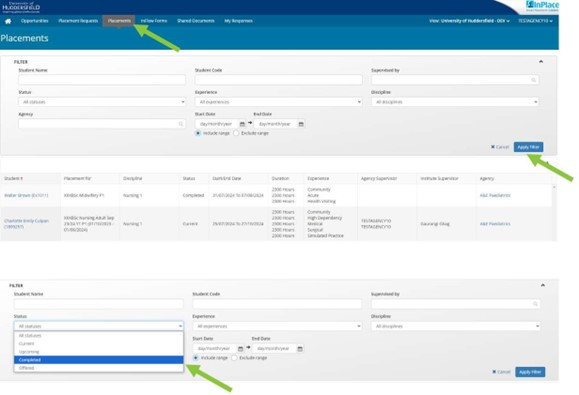The height and width of the screenshot is (395, 579).
Task: Click the InPlace logo
Action: tap(542, 6)
